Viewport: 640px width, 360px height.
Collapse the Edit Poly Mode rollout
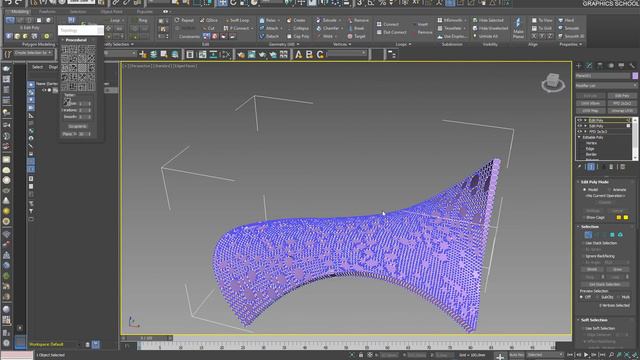(579, 182)
